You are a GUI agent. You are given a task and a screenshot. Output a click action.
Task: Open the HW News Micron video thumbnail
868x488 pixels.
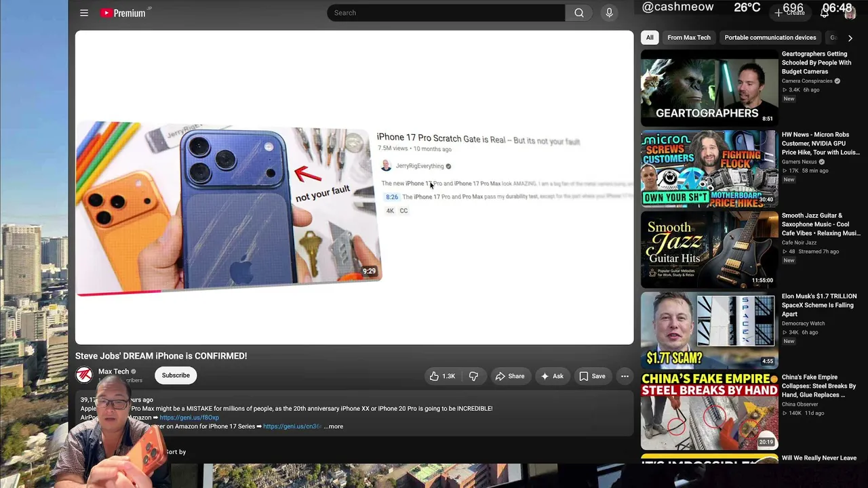coord(709,168)
